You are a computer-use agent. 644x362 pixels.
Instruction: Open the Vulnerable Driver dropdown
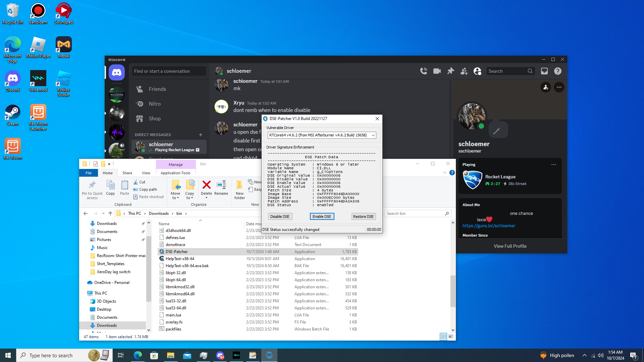(x=373, y=135)
